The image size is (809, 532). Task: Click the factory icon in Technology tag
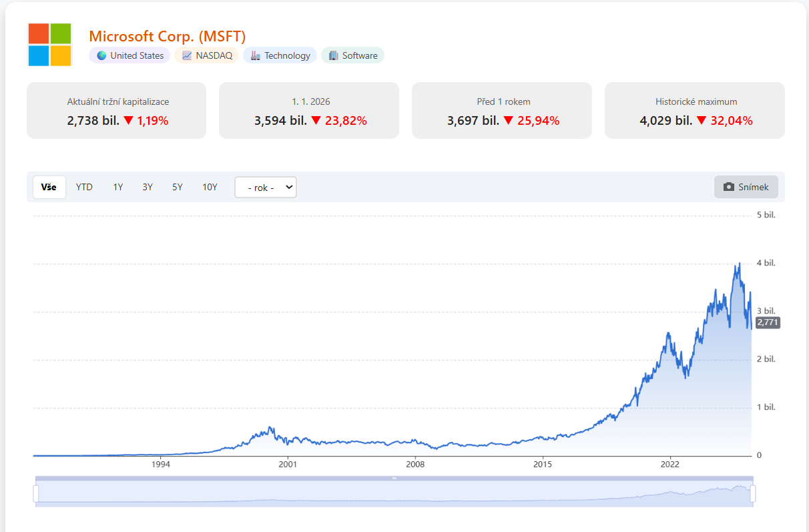pos(256,55)
